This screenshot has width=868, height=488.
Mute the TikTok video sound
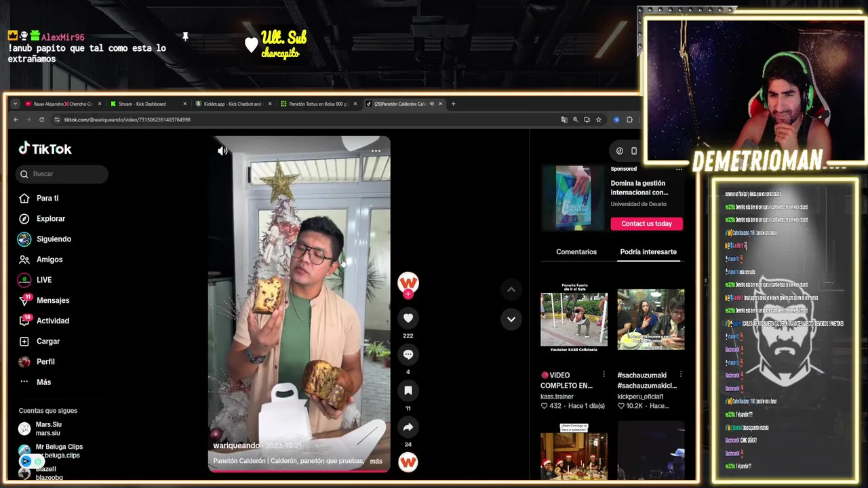222,150
